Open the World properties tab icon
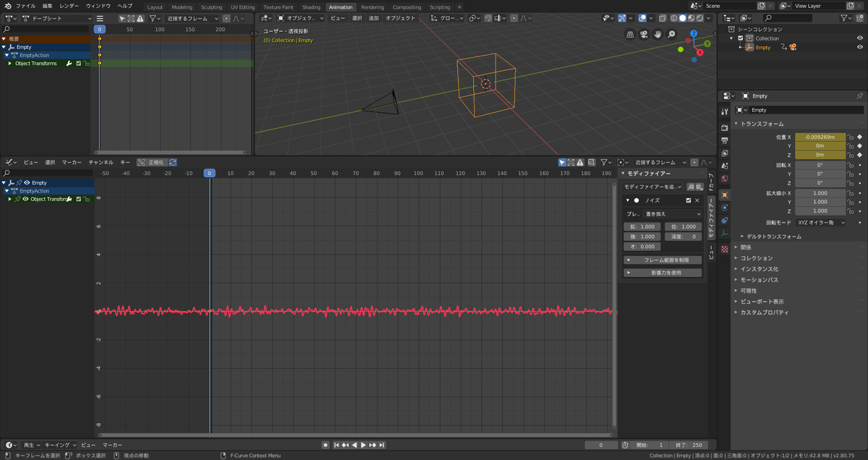The height and width of the screenshot is (460, 868). click(x=724, y=179)
